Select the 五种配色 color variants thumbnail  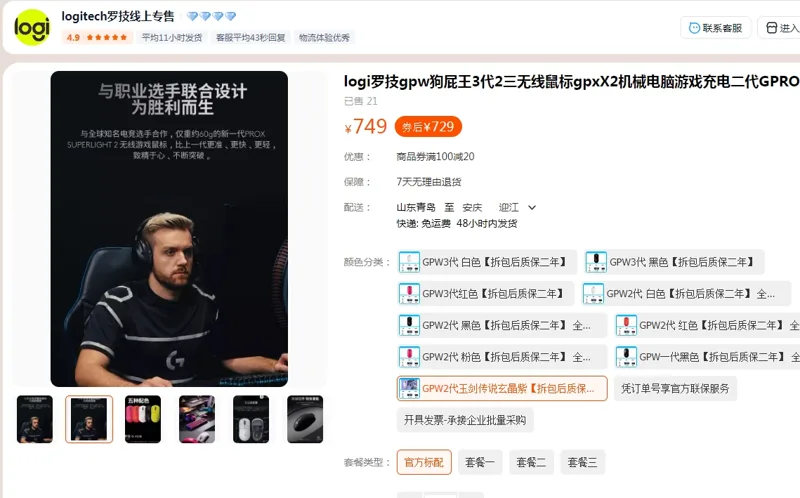(143, 419)
